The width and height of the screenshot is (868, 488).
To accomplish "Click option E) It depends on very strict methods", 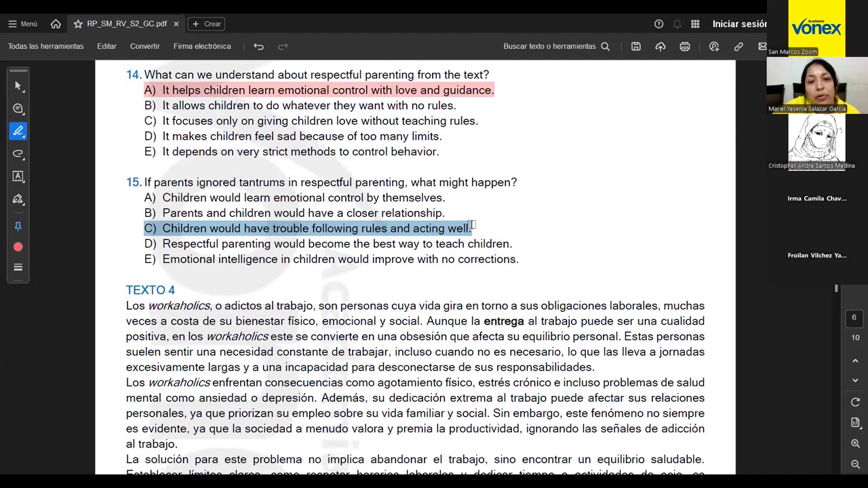I will [292, 152].
